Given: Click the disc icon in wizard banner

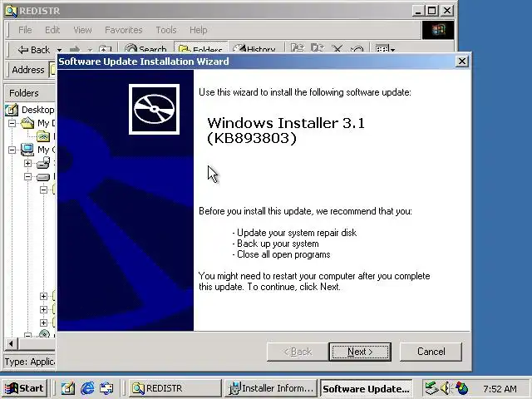Looking at the screenshot, I should point(154,109).
